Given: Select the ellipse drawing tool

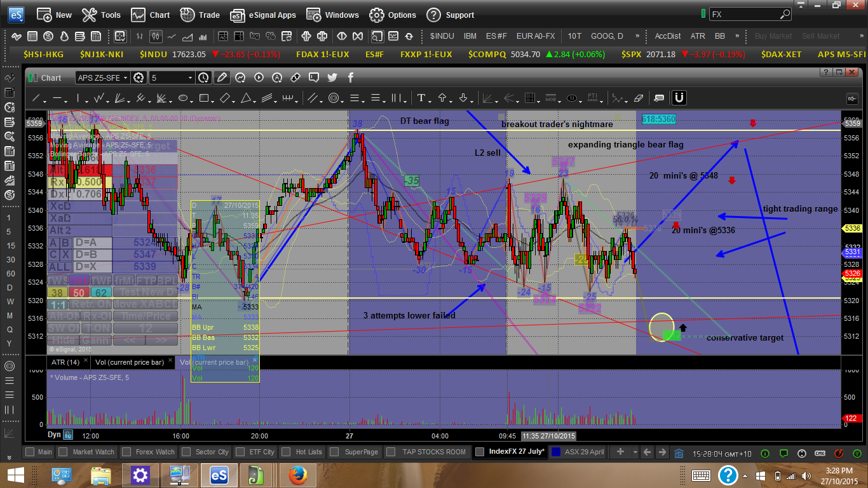Looking at the screenshot, I should [184, 98].
